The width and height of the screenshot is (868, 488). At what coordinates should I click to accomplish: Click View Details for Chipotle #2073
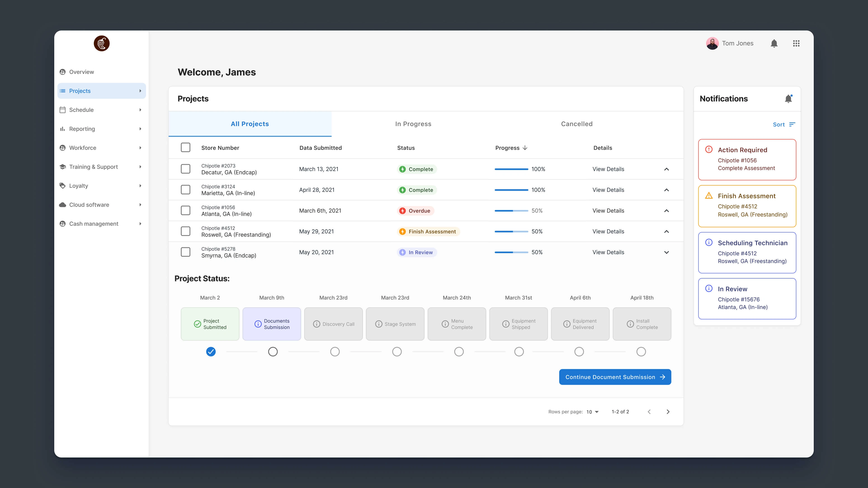pos(608,169)
